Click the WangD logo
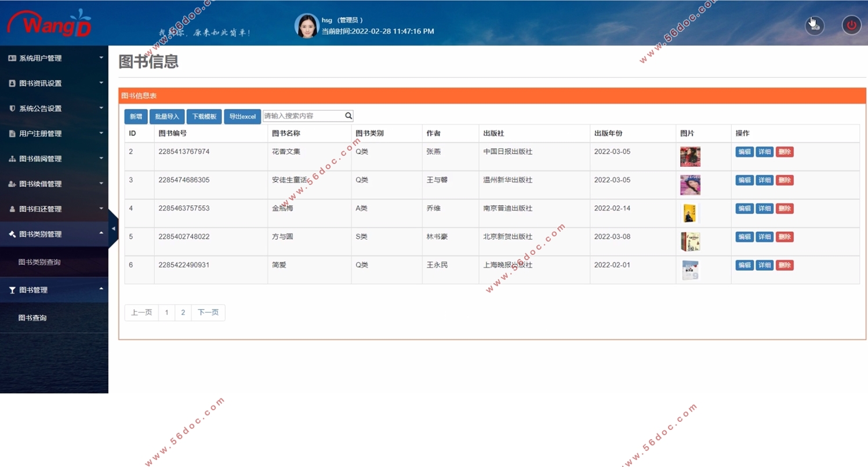This screenshot has width=868, height=467. [49, 23]
